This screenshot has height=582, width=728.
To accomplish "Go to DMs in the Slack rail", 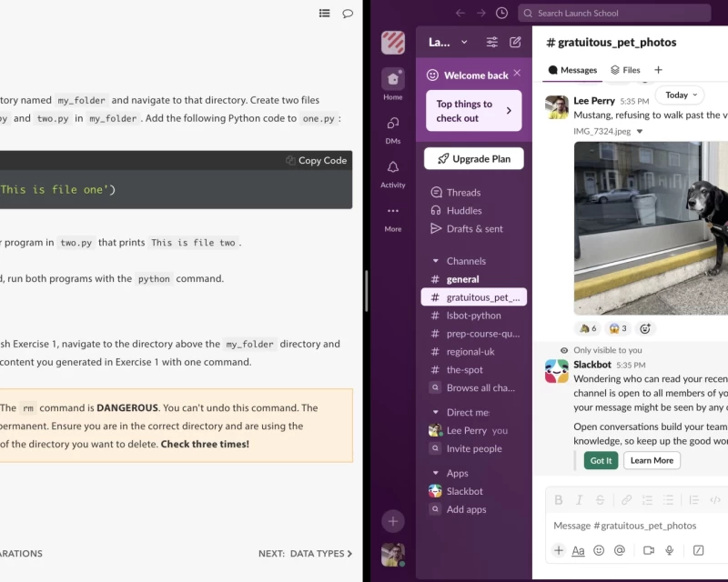I will click(393, 128).
